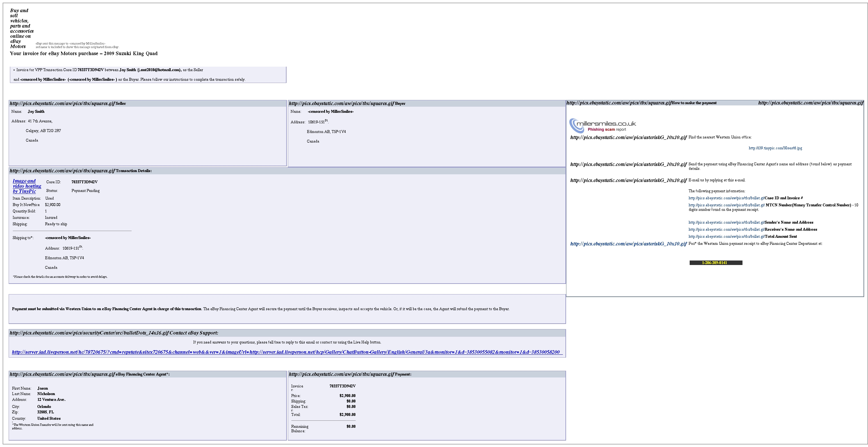
Task: Click the Item Description value 'Used'
Action: point(50,199)
